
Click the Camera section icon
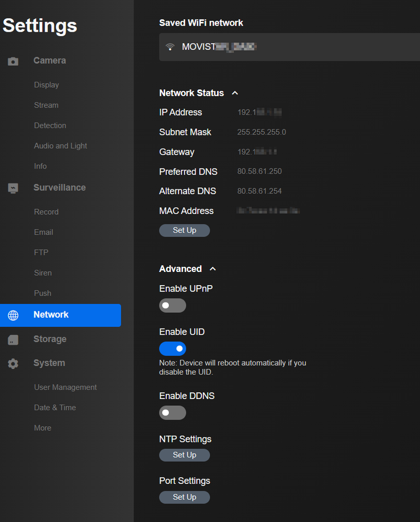(13, 61)
